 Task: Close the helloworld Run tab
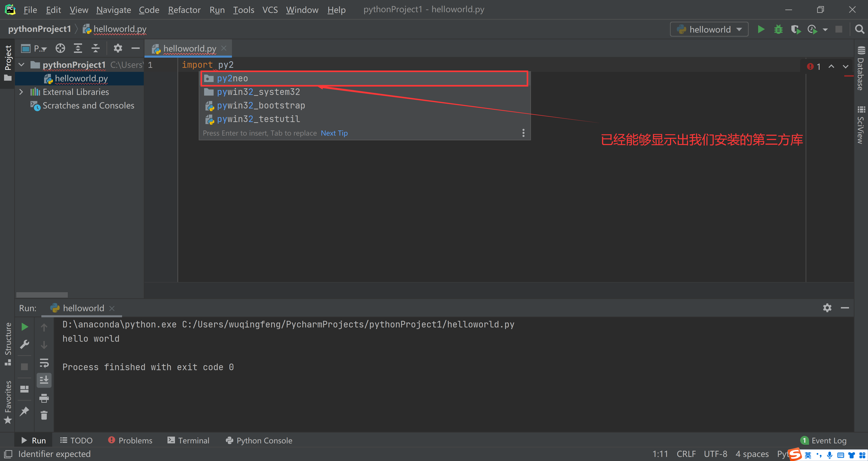[112, 308]
